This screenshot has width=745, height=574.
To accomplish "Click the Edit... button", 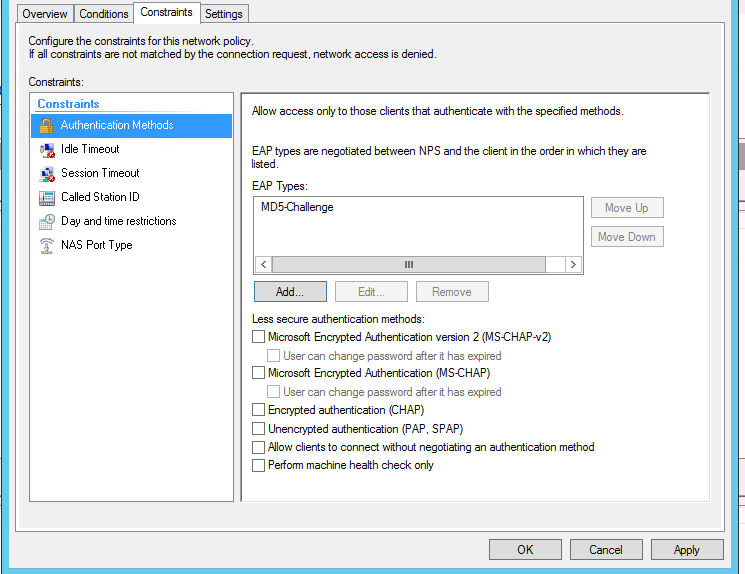I will point(371,292).
